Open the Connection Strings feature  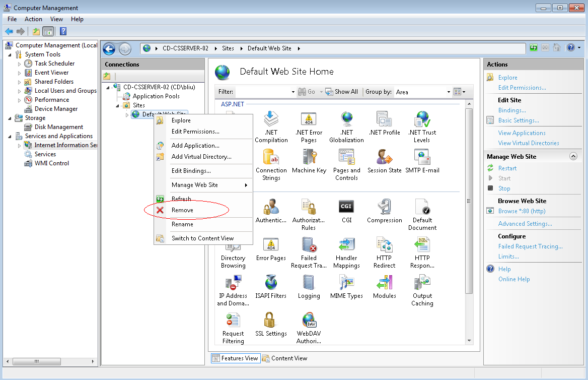pos(271,165)
